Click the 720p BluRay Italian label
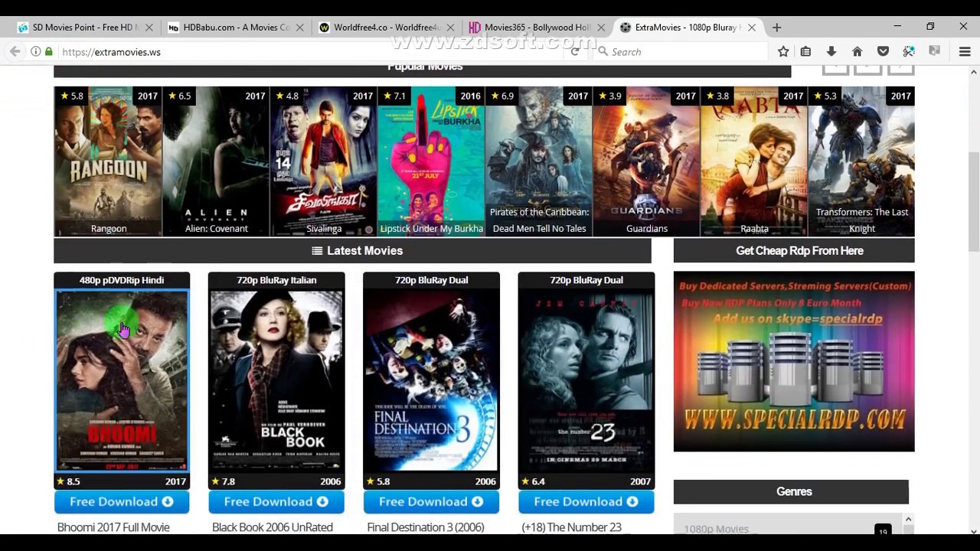 [276, 280]
